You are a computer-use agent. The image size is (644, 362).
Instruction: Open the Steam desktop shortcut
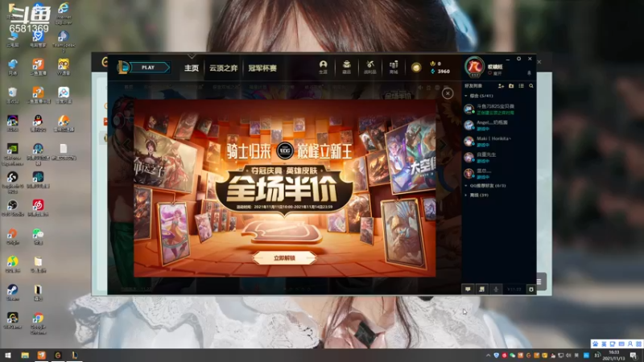click(x=12, y=293)
